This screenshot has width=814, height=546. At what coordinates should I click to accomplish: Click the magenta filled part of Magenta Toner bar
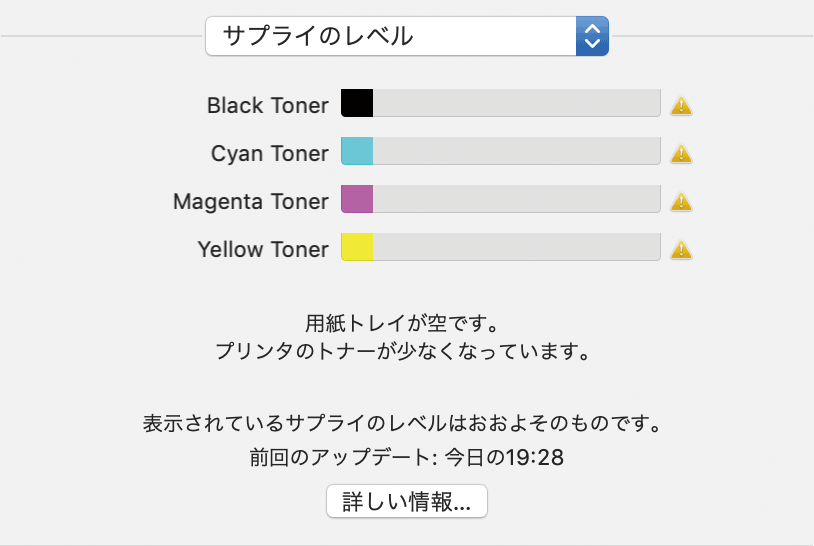coord(357,199)
